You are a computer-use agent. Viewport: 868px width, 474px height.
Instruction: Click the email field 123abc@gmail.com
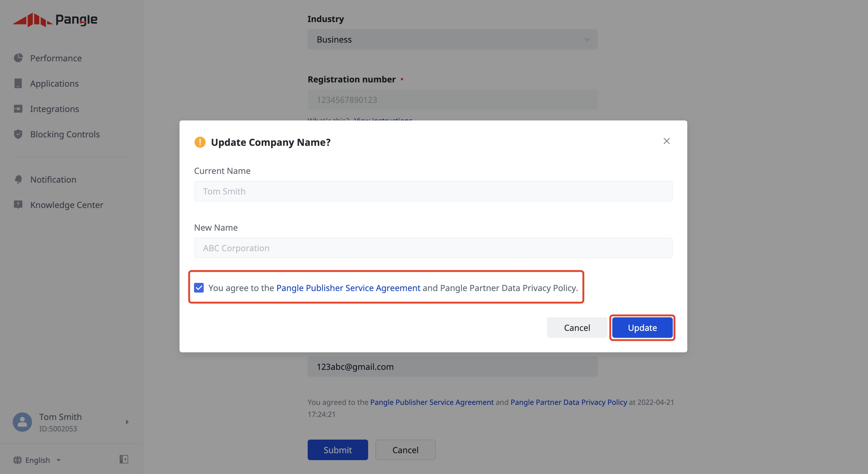tap(452, 367)
